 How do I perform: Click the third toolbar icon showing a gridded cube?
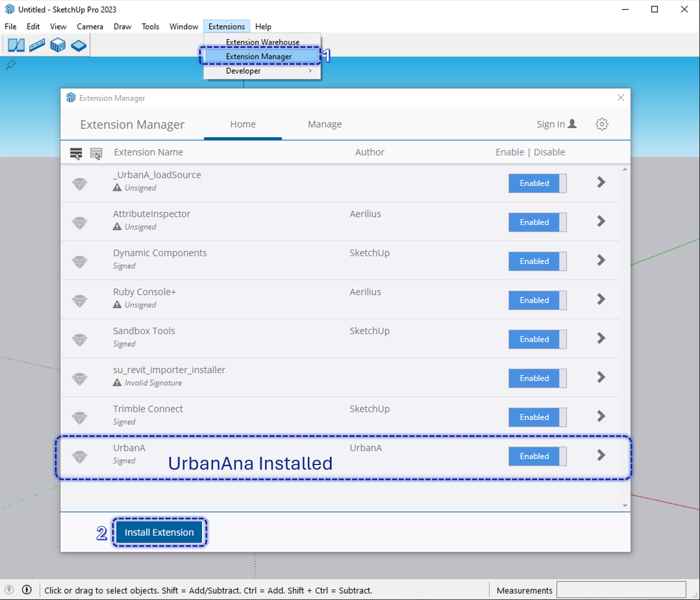click(58, 45)
